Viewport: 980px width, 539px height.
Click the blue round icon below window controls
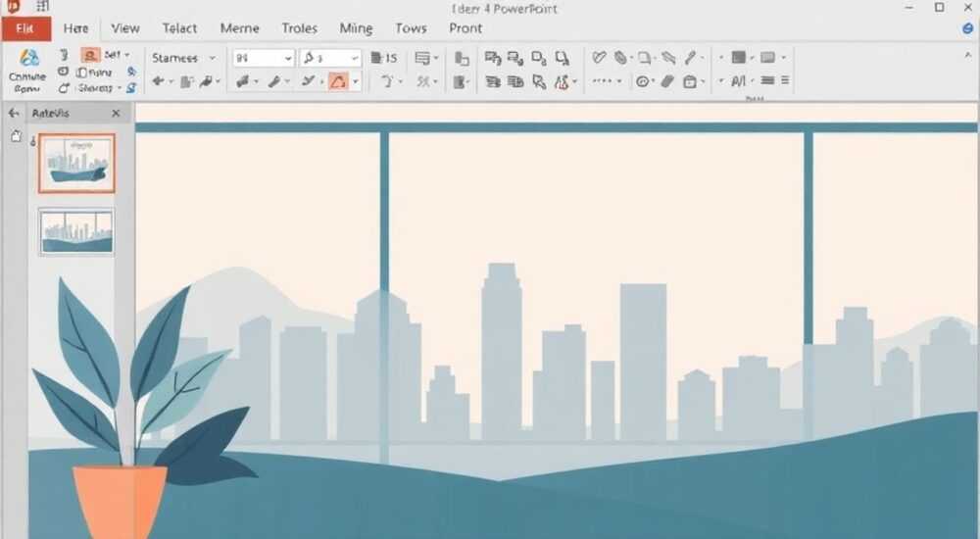pos(967,28)
